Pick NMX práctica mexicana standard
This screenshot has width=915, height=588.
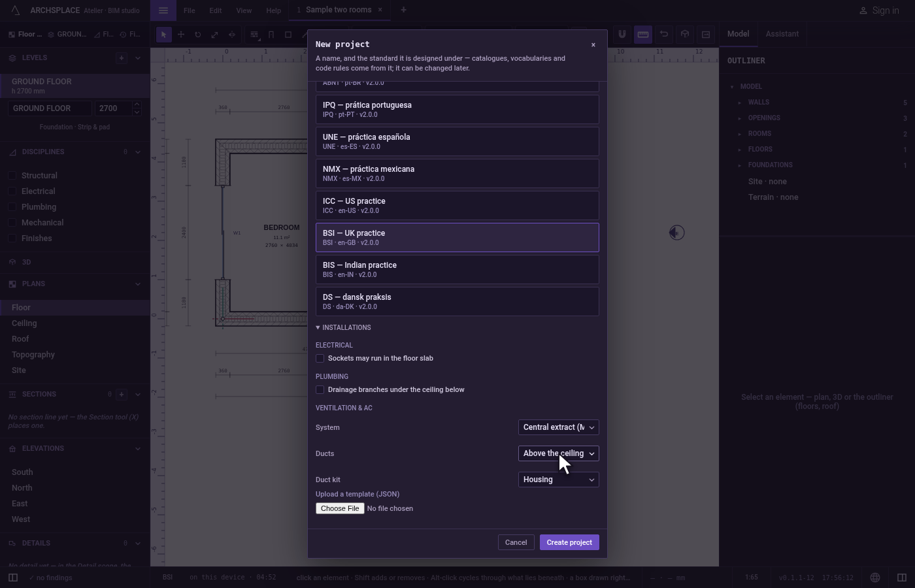[x=457, y=173]
